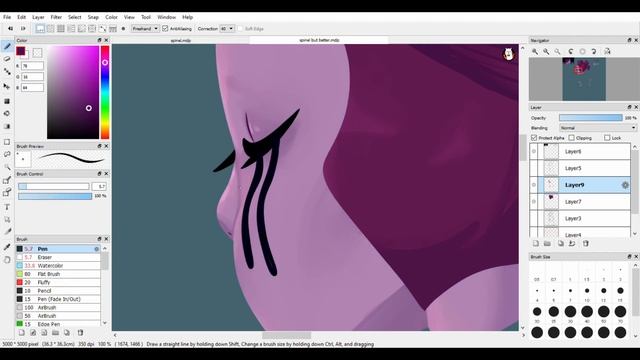This screenshot has height=360, width=640.
Task: Select the Watercolor brush in list
Action: (58, 266)
